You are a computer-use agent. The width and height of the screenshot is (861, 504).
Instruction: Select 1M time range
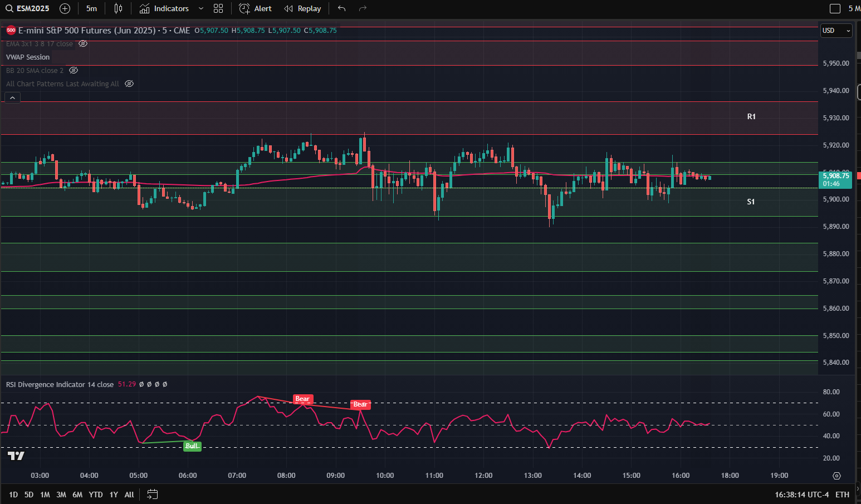tap(45, 495)
